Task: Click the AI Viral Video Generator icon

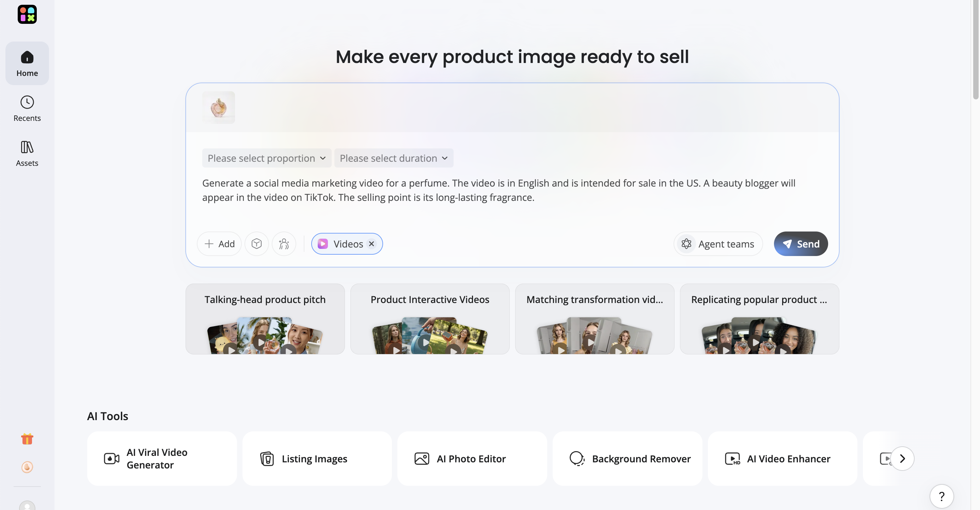Action: coord(111,459)
